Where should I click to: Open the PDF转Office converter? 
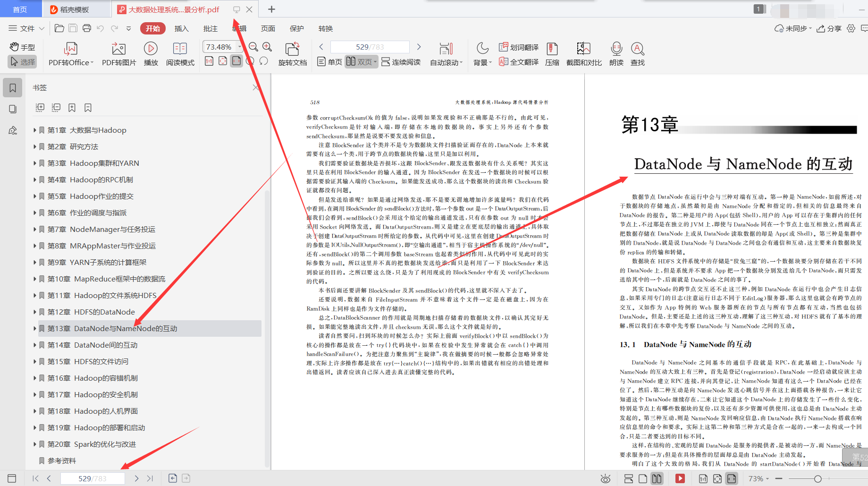71,54
